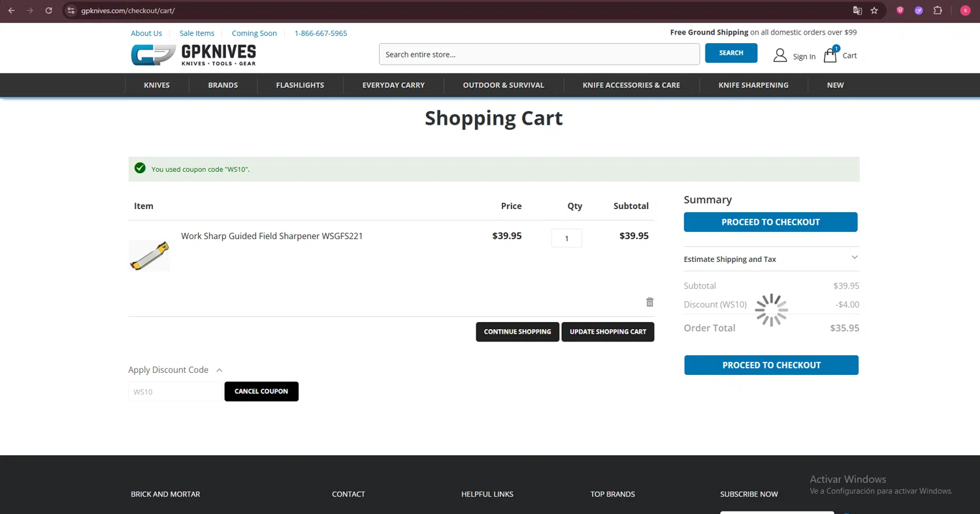The width and height of the screenshot is (980, 514).
Task: Click the coupon code WS10 confirmation message
Action: tap(201, 169)
